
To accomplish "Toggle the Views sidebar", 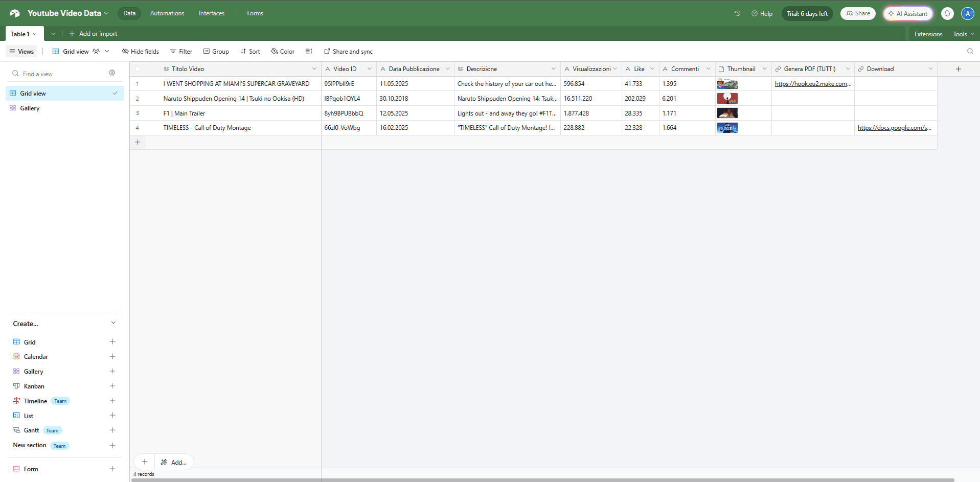I will tap(21, 51).
